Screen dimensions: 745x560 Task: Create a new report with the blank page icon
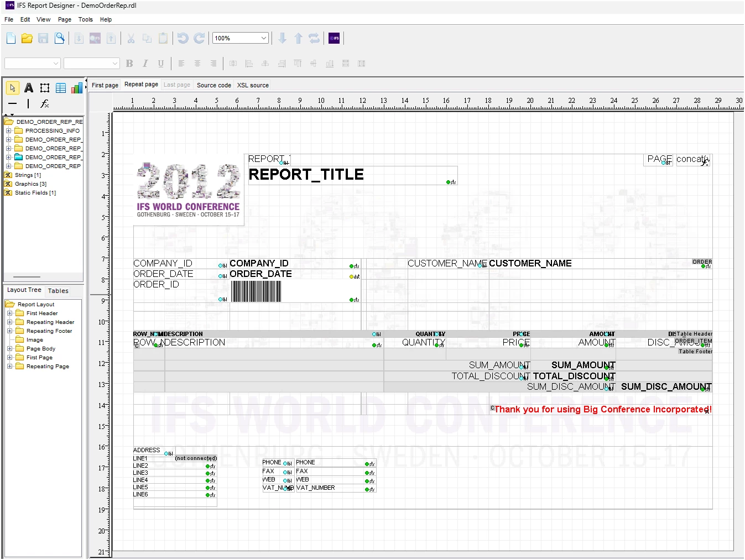pos(11,38)
